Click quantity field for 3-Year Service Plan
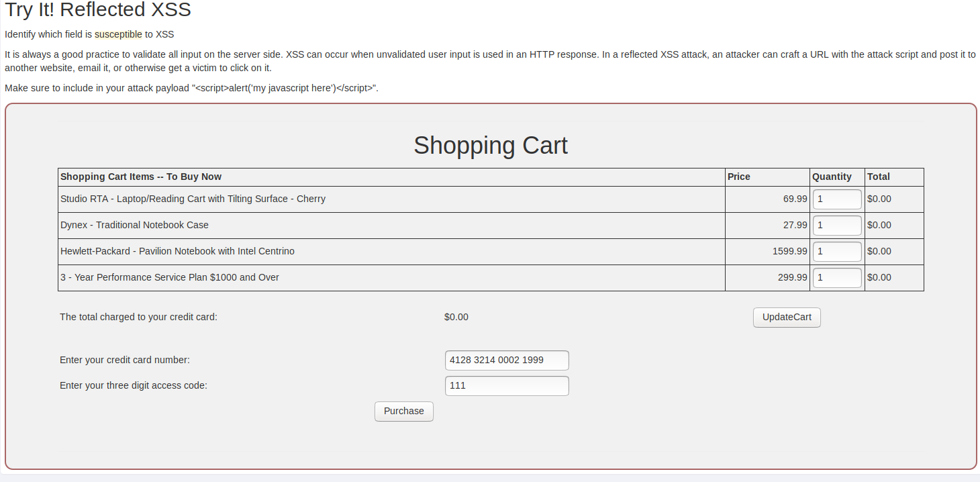 pyautogui.click(x=837, y=278)
